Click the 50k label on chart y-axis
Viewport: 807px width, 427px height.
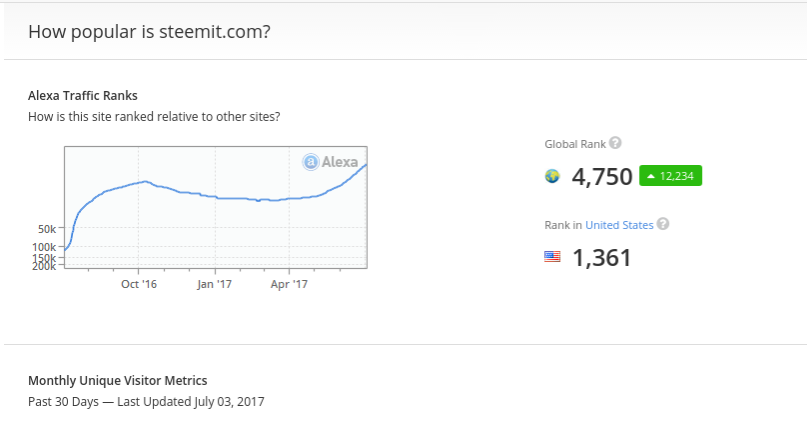[46, 229]
